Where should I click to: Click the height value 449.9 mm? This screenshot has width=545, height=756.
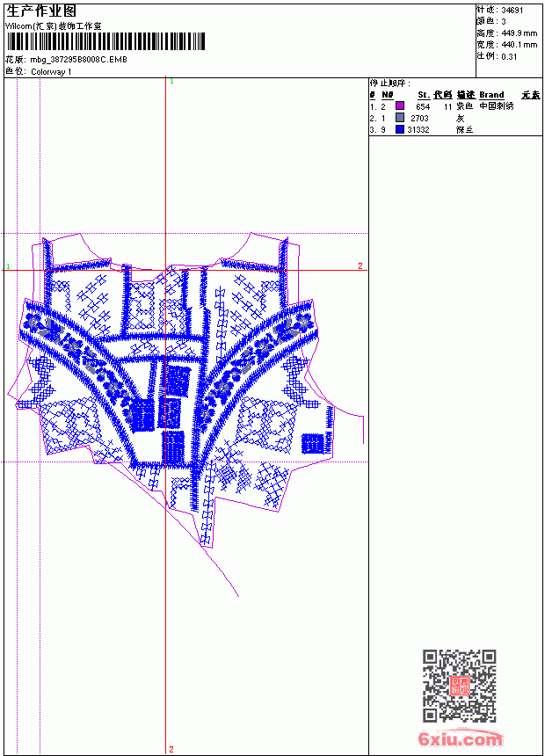[x=519, y=33]
